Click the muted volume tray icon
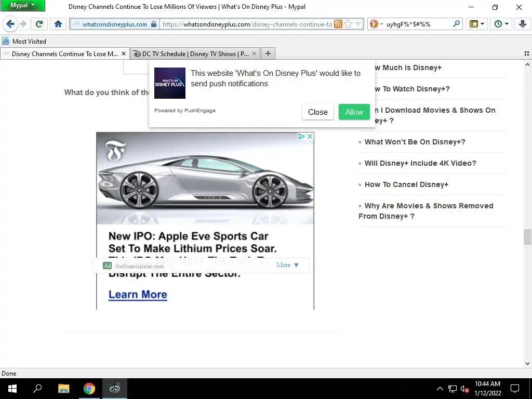The width and height of the screenshot is (532, 399). click(x=464, y=389)
